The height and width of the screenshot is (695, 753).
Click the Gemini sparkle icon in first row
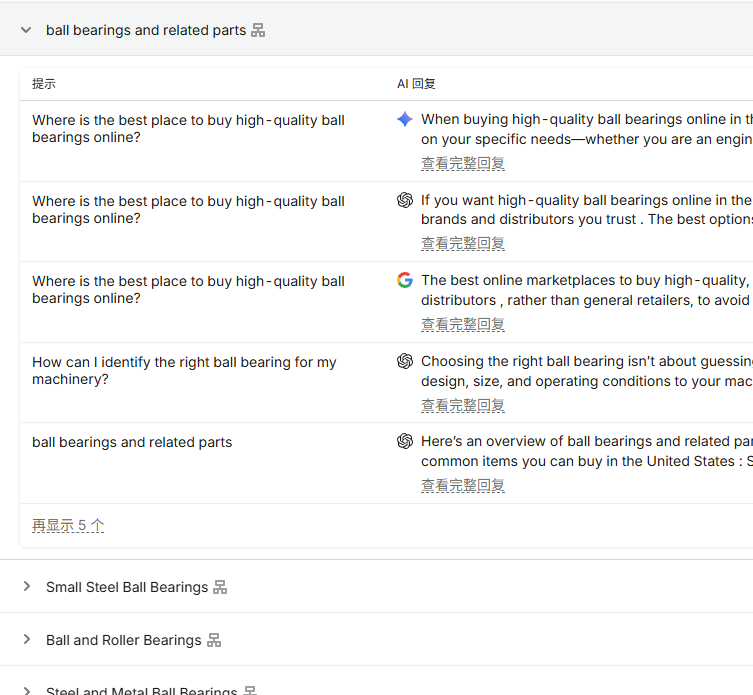[x=405, y=119]
